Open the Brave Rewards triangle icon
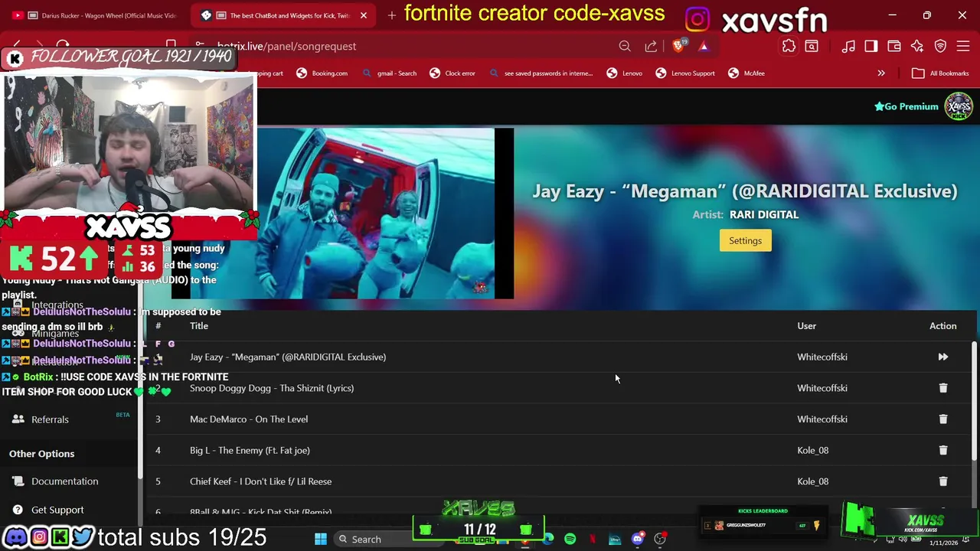980x551 pixels. click(704, 46)
